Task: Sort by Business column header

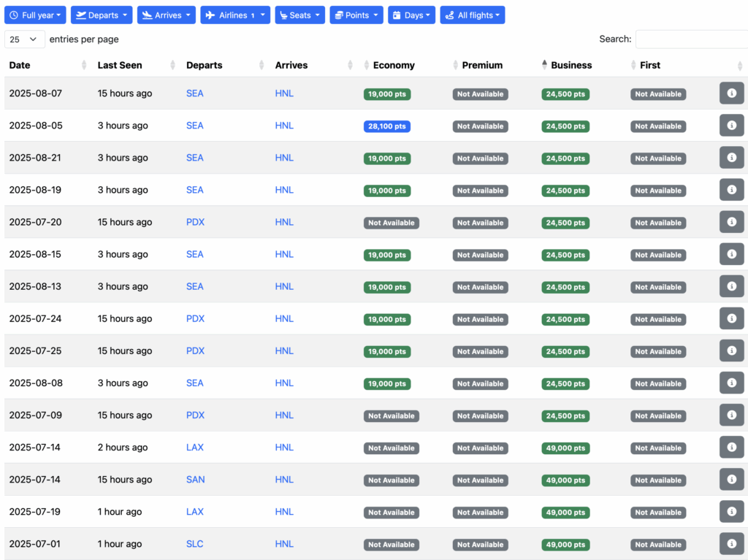Action: (x=570, y=65)
